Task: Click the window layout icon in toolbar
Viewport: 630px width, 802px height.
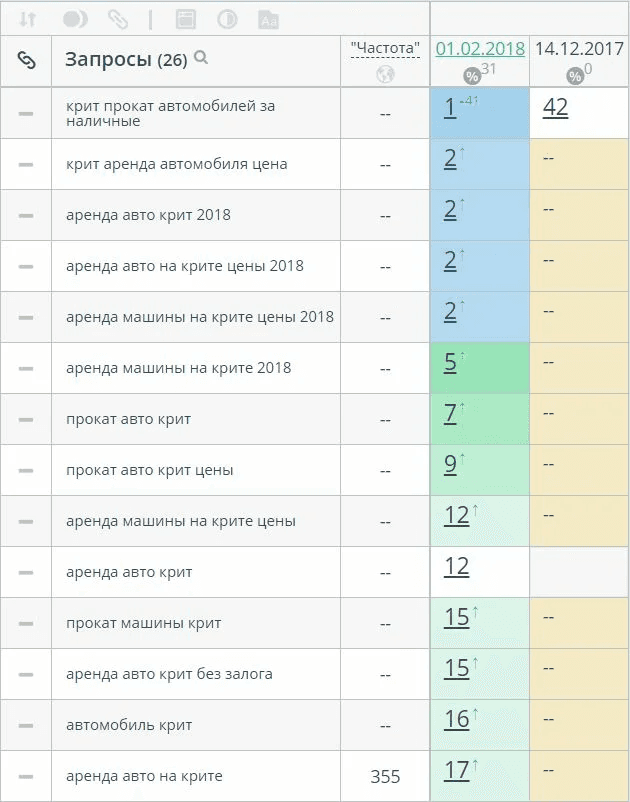Action: (x=186, y=19)
